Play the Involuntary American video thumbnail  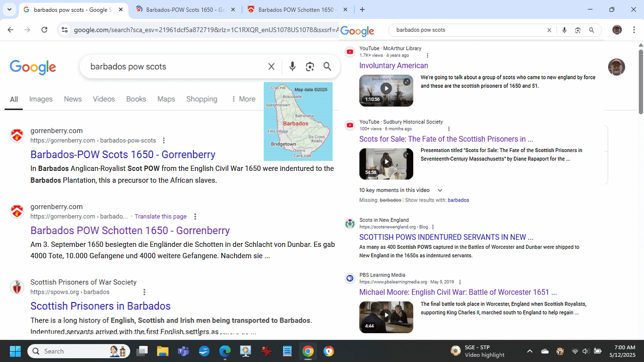point(386,88)
